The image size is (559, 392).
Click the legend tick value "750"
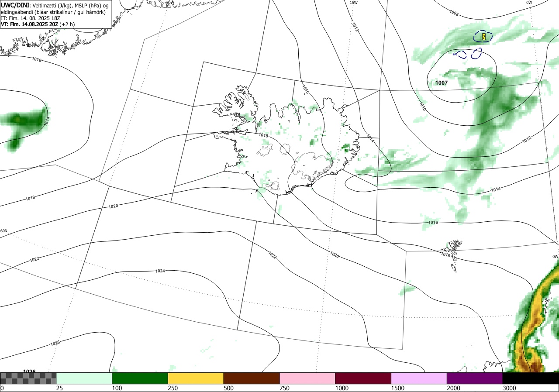coord(284,388)
